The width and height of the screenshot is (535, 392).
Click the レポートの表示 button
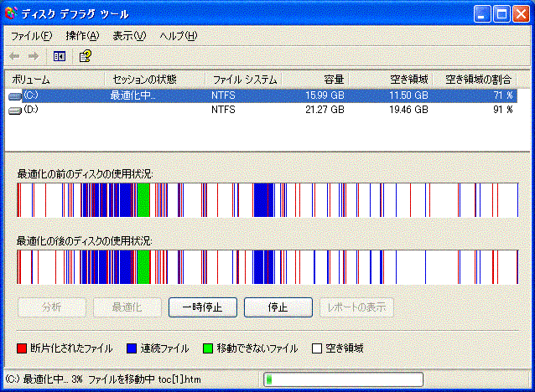(x=356, y=307)
